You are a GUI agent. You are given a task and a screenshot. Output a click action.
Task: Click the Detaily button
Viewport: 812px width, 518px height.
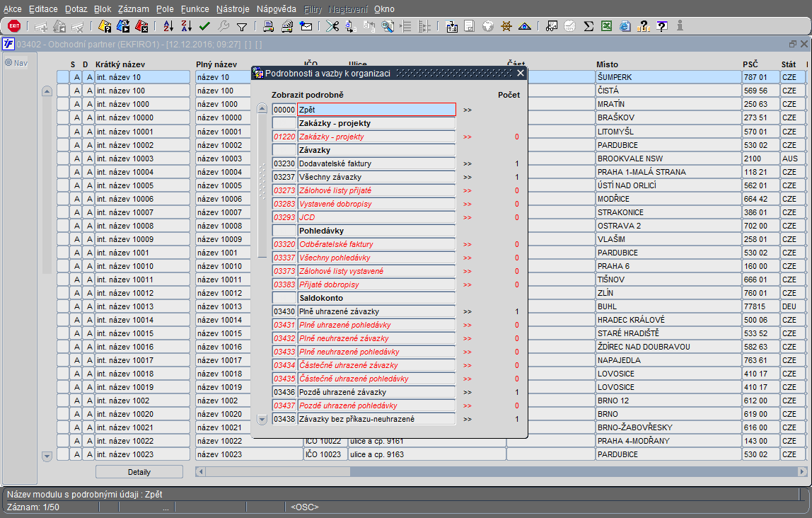click(x=139, y=472)
